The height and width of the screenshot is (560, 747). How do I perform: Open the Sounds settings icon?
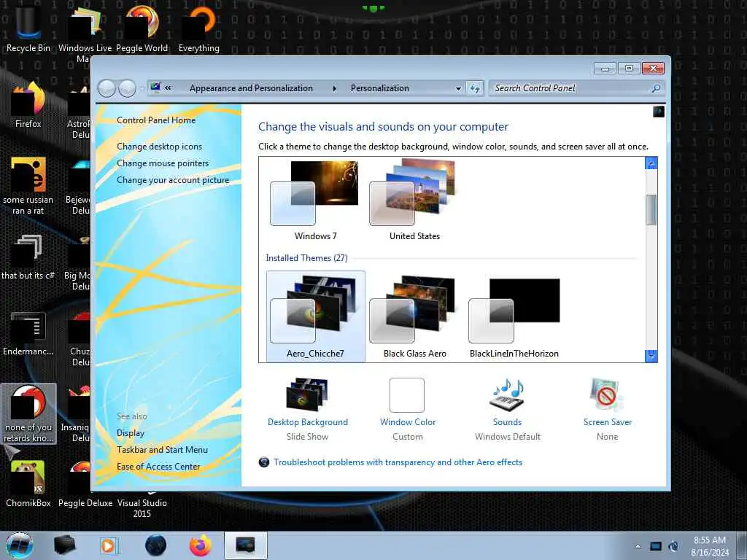tap(508, 408)
